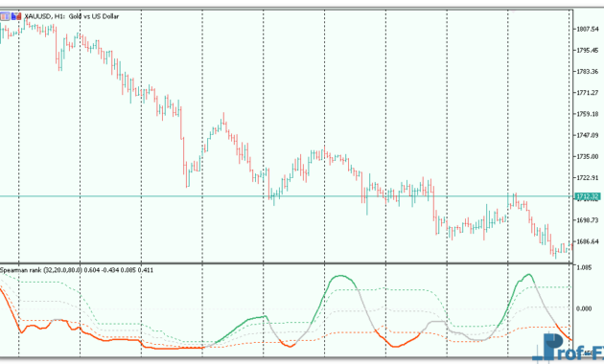This screenshot has height=364, width=604.
Task: Click the current price tag 1712.32
Action: [587, 196]
